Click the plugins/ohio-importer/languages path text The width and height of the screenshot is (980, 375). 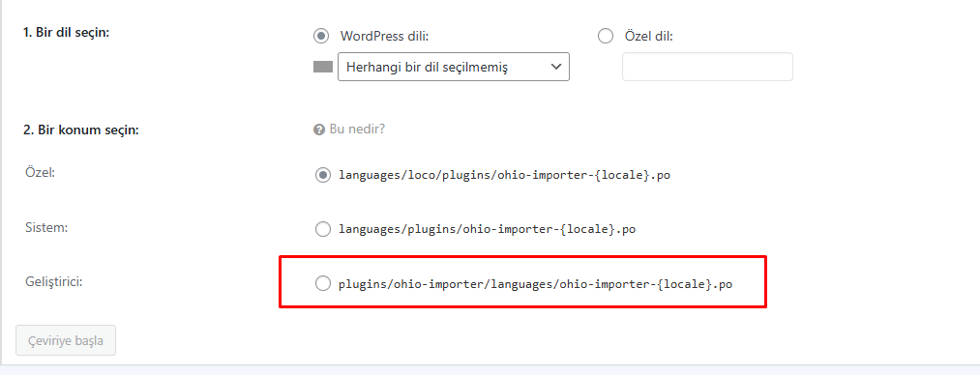536,284
